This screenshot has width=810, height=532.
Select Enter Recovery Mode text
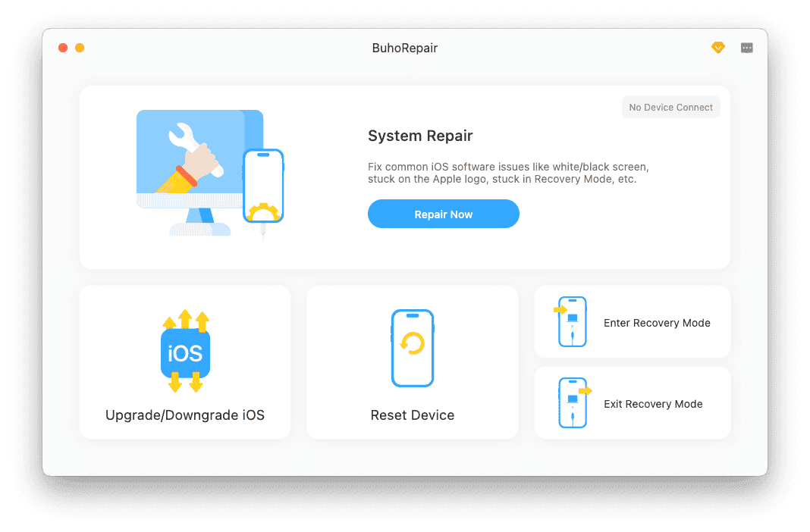pos(657,323)
